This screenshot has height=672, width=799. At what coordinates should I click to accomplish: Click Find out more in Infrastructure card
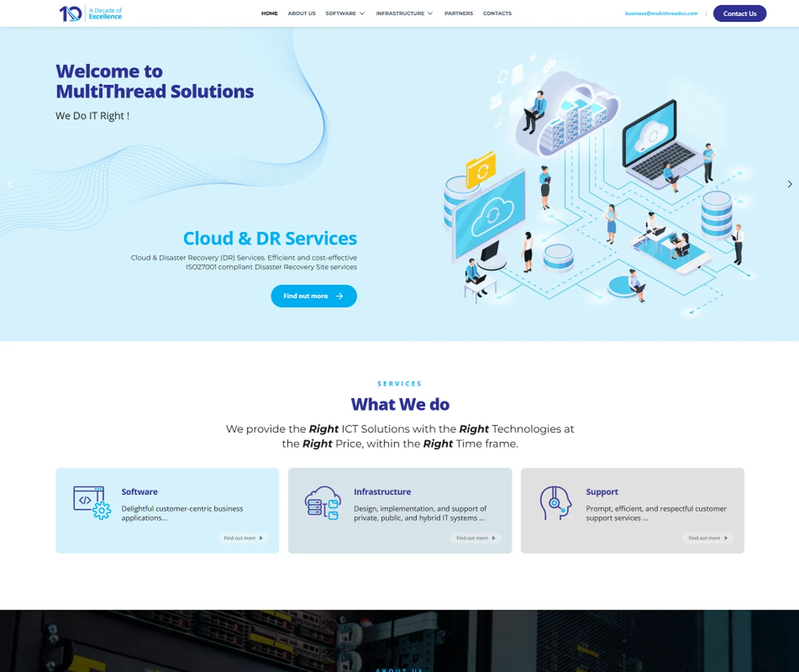pyautogui.click(x=475, y=538)
